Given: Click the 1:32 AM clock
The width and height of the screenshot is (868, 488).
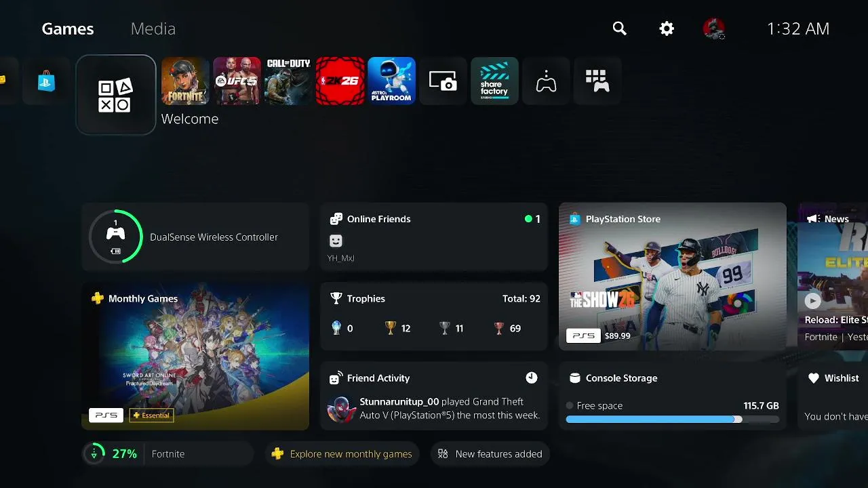Looking at the screenshot, I should point(798,28).
